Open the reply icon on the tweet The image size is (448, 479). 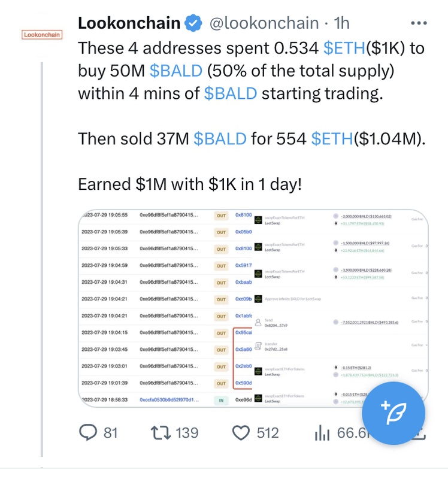89,432
